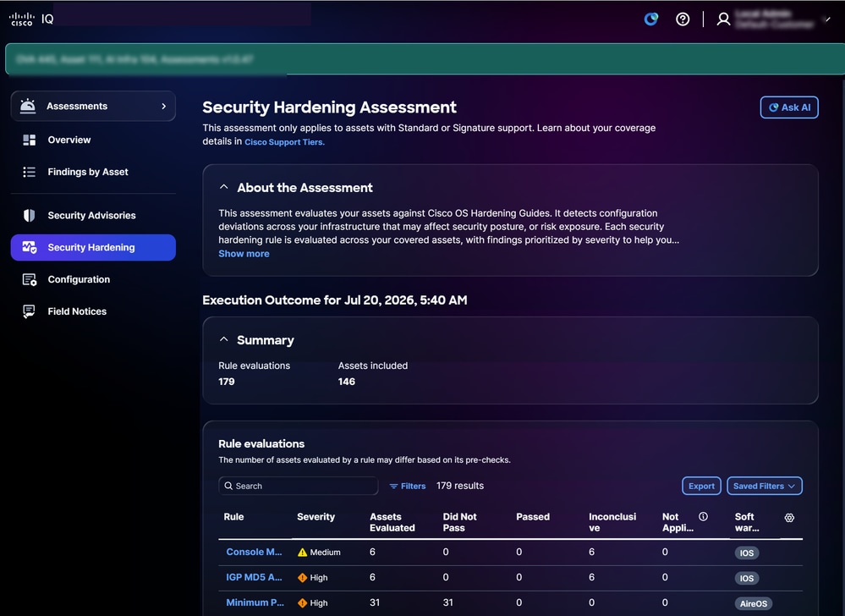Click the Field Notices icon
This screenshot has width=845, height=616.
[29, 311]
